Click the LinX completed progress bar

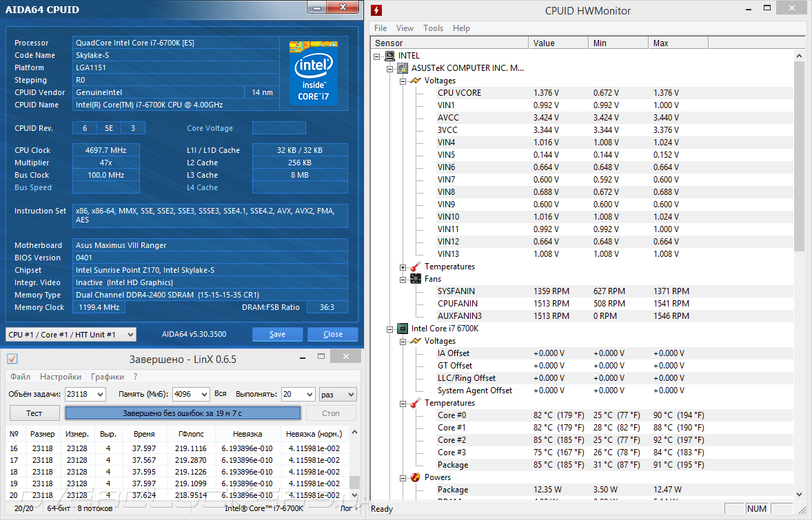(x=183, y=413)
